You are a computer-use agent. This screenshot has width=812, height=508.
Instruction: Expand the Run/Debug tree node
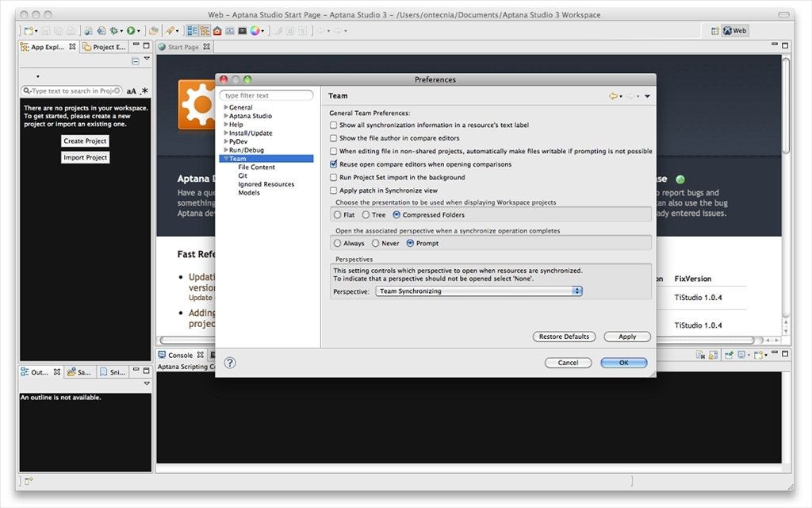[x=226, y=150]
